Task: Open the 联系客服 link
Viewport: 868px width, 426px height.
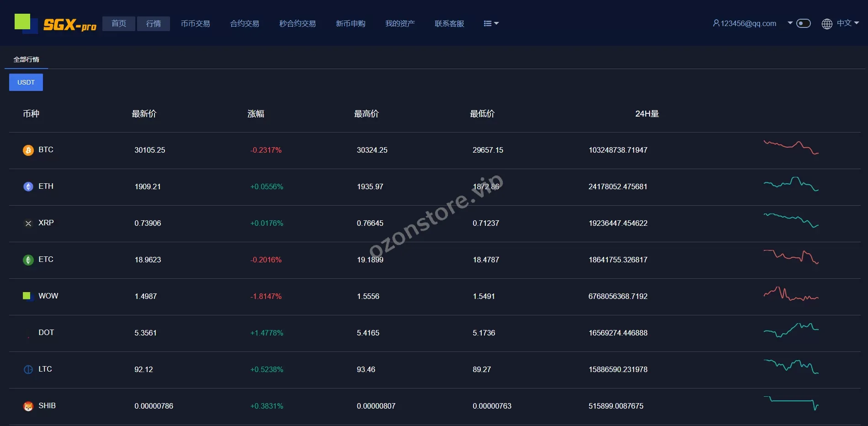Action: (449, 24)
